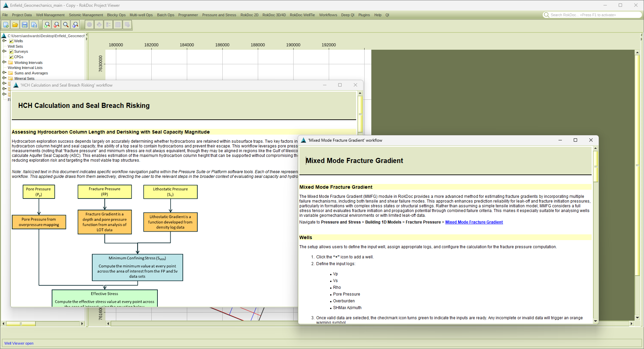644x349 pixels.
Task: Open the Pressure and Stress menu
Action: 219,15
